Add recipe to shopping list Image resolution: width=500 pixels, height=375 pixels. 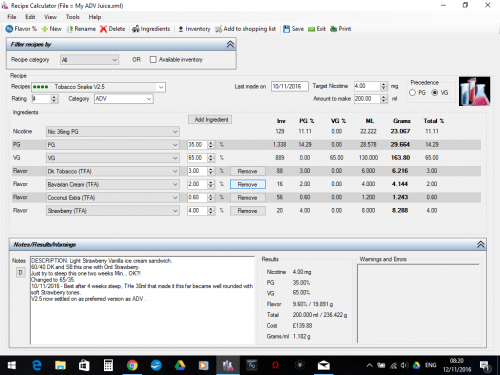click(245, 29)
